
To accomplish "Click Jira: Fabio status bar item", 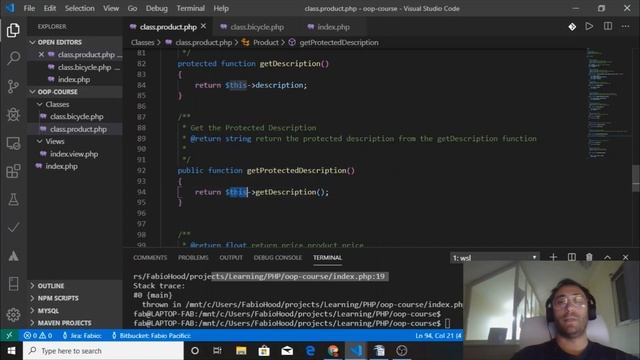I will [82, 336].
